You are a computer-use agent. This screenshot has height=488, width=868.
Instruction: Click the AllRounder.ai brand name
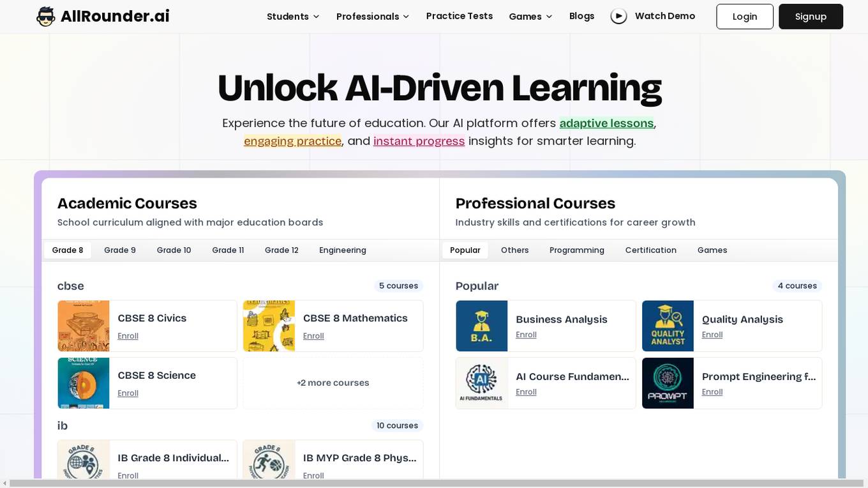pyautogui.click(x=115, y=17)
